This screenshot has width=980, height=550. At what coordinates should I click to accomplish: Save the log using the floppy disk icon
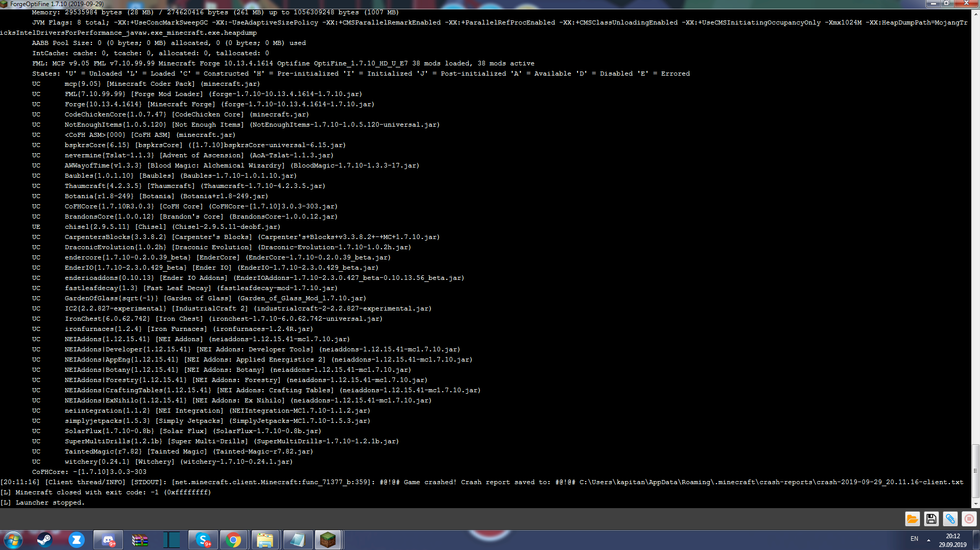931,519
